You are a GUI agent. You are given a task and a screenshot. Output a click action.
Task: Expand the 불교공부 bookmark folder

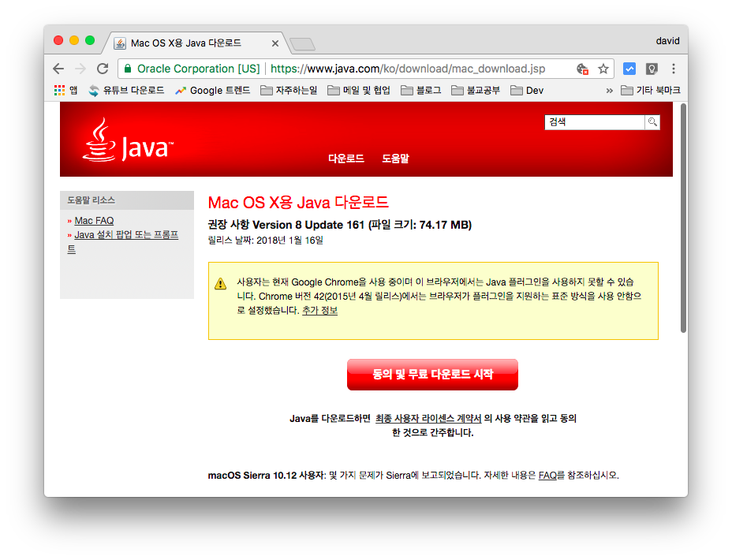coord(475,90)
